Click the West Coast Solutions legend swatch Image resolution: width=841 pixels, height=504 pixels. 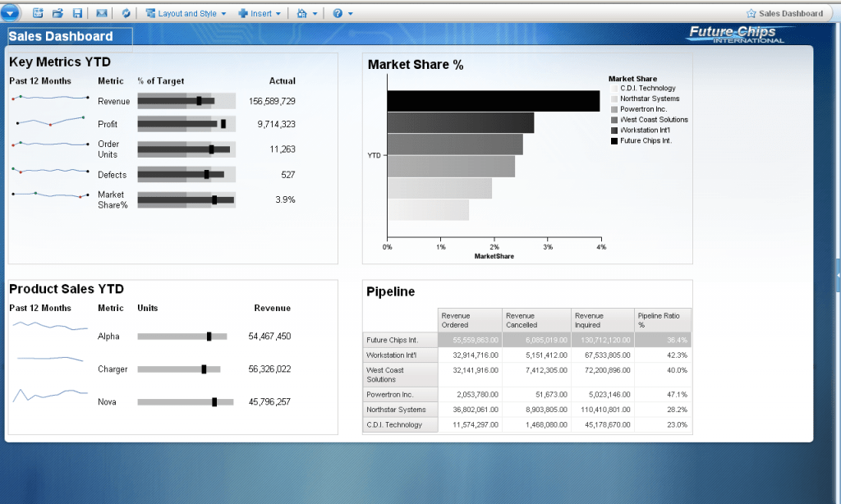point(614,120)
